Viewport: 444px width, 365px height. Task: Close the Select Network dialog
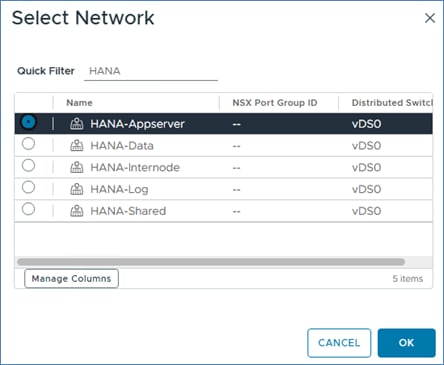click(430, 18)
